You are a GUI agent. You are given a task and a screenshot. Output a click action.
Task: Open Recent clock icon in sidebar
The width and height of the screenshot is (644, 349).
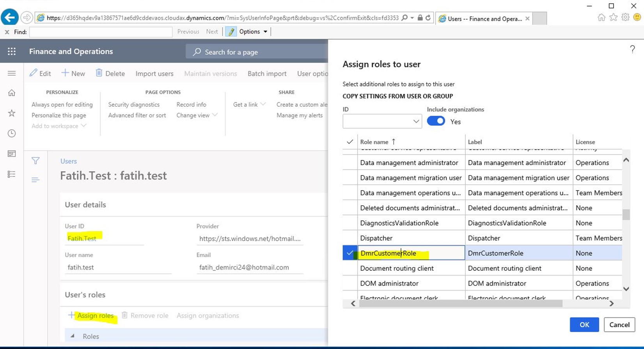tap(12, 133)
